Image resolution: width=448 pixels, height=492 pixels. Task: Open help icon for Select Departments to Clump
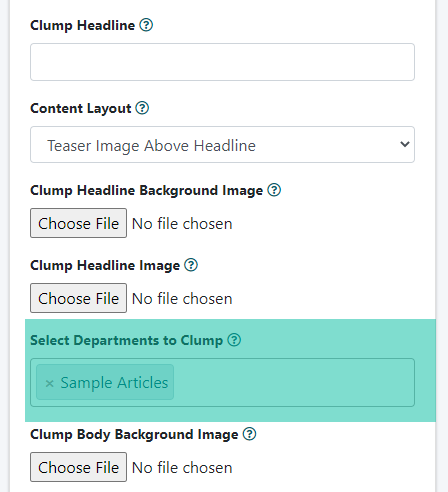[234, 340]
